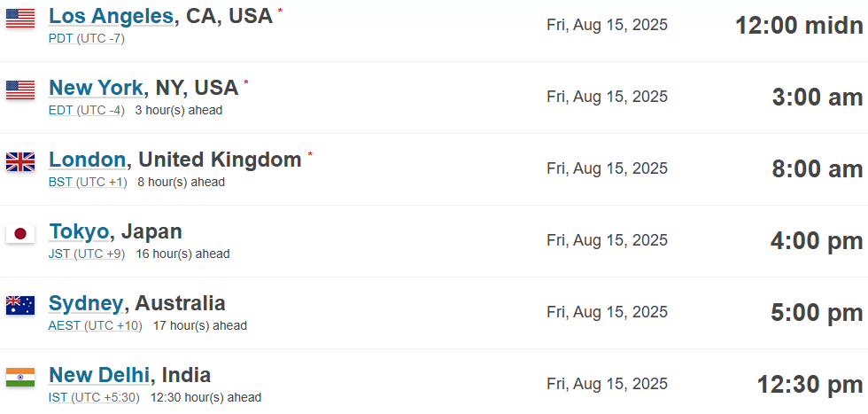Open the Tokyo city link
Viewport: 868px width, 414px height.
(x=79, y=231)
